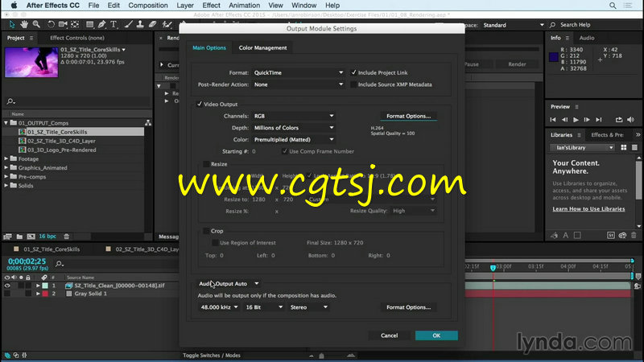Open the Format dropdown set to QuickTime
Image resolution: width=644 pixels, height=362 pixels.
coord(298,72)
